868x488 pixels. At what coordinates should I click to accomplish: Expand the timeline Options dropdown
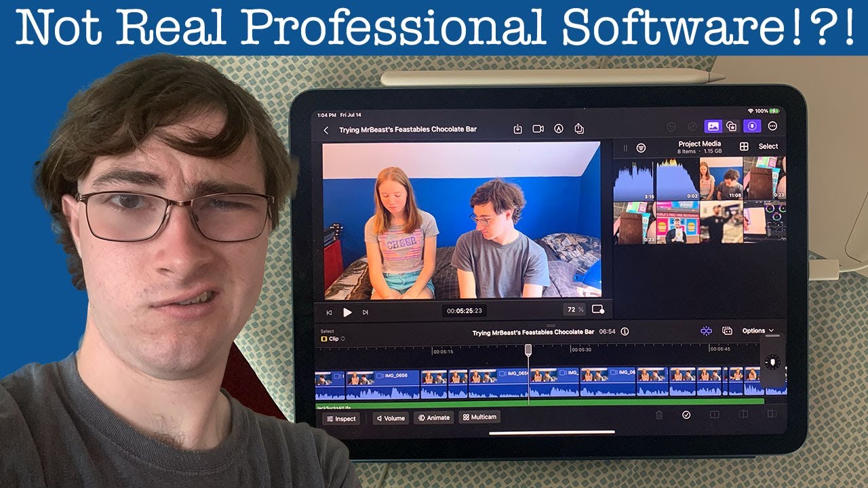pos(758,331)
